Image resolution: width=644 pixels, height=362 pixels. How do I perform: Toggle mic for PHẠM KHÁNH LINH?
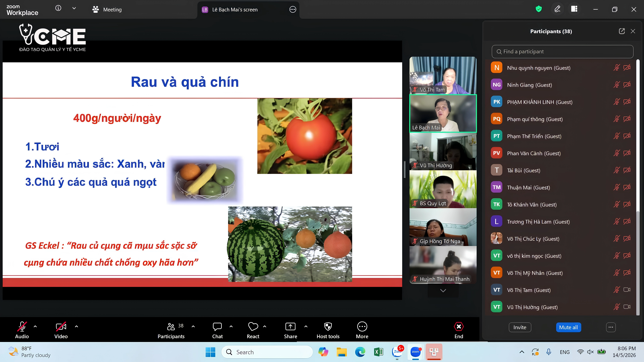617,102
